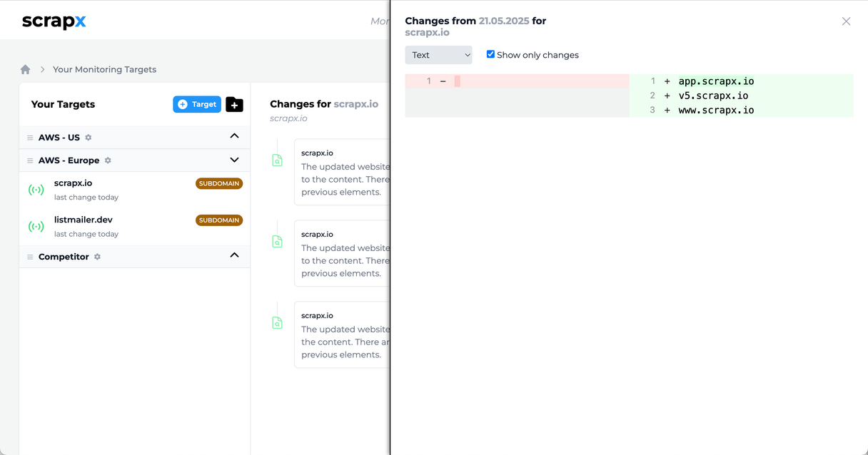
Task: Expand the Competitor group chevron
Action: click(234, 255)
